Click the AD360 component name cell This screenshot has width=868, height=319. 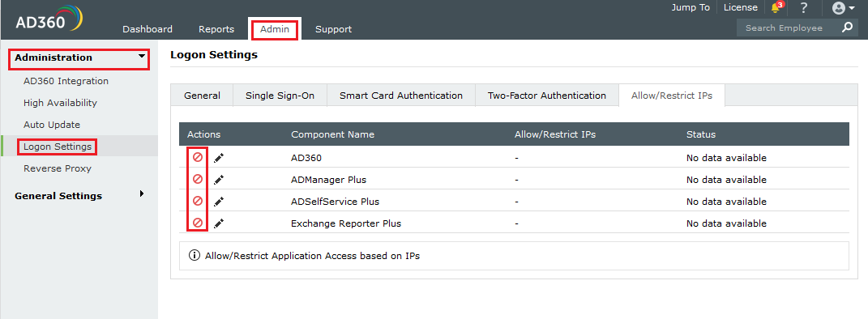[x=306, y=158]
